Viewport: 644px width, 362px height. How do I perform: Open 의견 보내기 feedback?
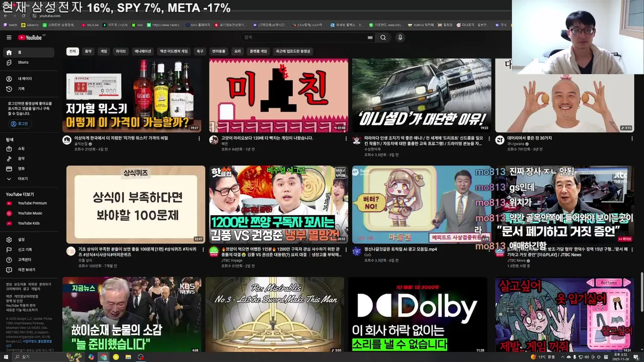tap(29, 270)
